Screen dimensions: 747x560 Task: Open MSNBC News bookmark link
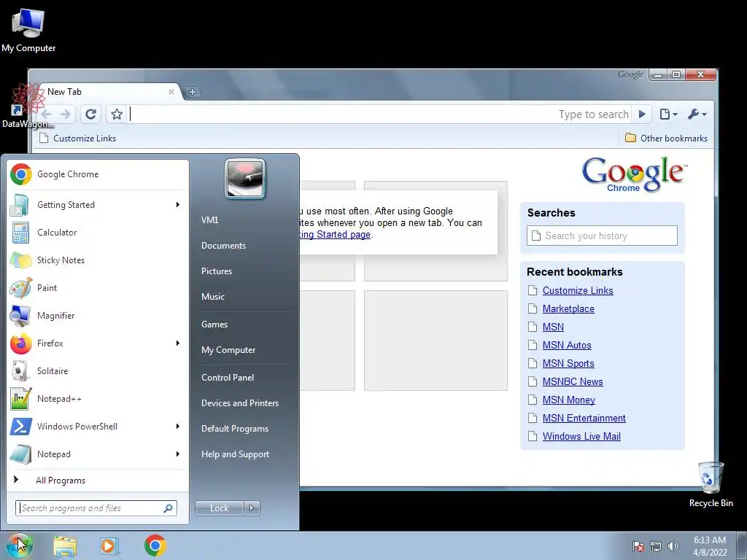(573, 382)
